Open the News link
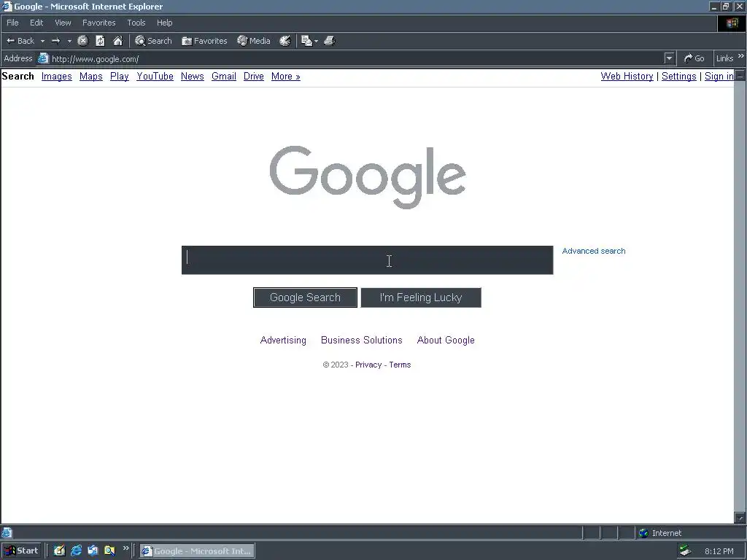The width and height of the screenshot is (747, 560). pyautogui.click(x=193, y=76)
